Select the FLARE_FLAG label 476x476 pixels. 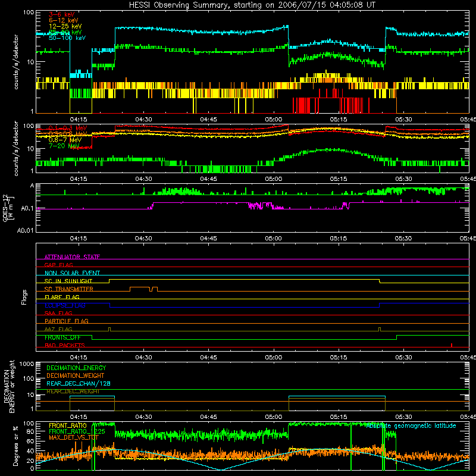pyautogui.click(x=62, y=297)
